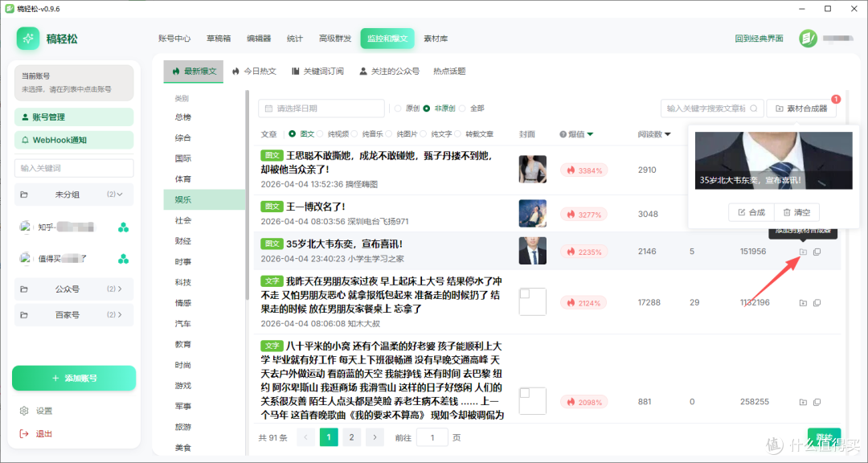This screenshot has height=463, width=868.
Task: Add 八十平米的小窝 row to composer icon
Action: coord(803,402)
